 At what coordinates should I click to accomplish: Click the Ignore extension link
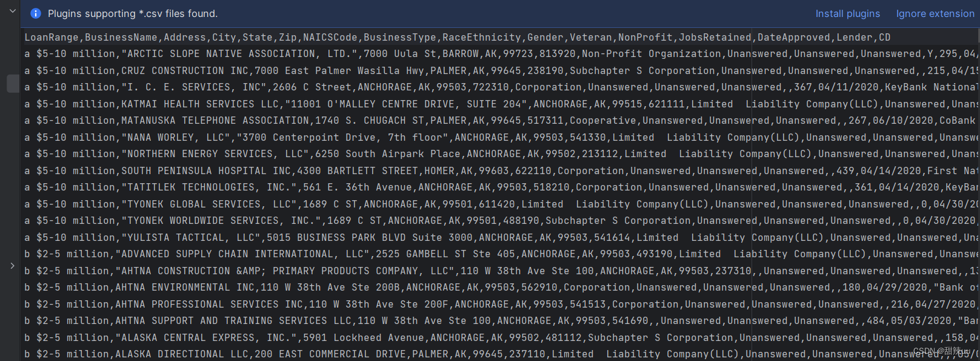pyautogui.click(x=935, y=13)
